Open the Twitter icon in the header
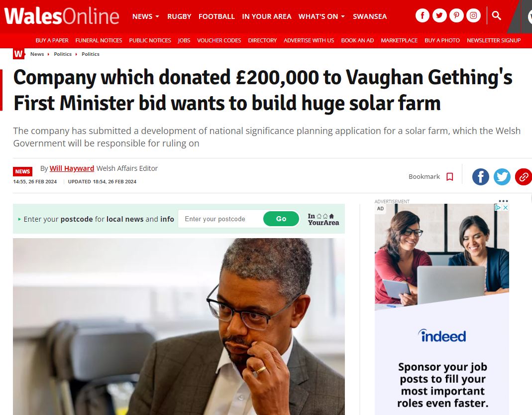Viewport: 532px width, 415px height. click(x=439, y=15)
